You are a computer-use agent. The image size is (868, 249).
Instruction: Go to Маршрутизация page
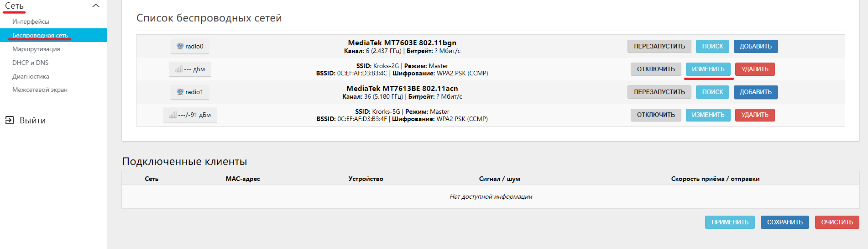coord(36,49)
